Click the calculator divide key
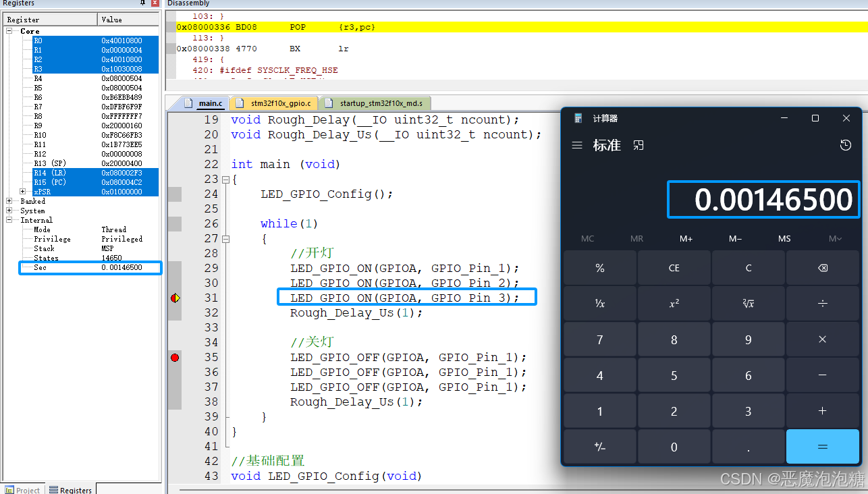This screenshot has width=868, height=494. (822, 304)
